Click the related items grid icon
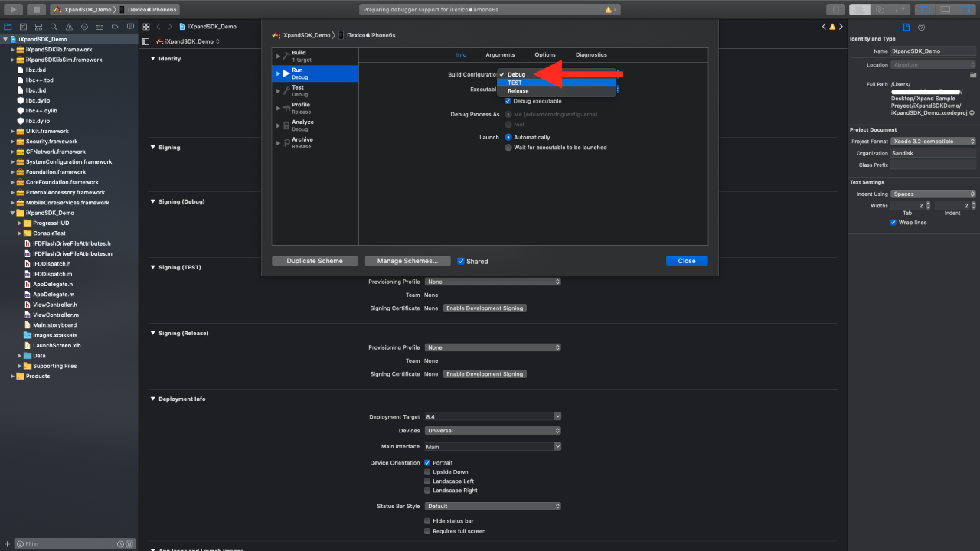The width and height of the screenshot is (980, 551). click(x=146, y=27)
